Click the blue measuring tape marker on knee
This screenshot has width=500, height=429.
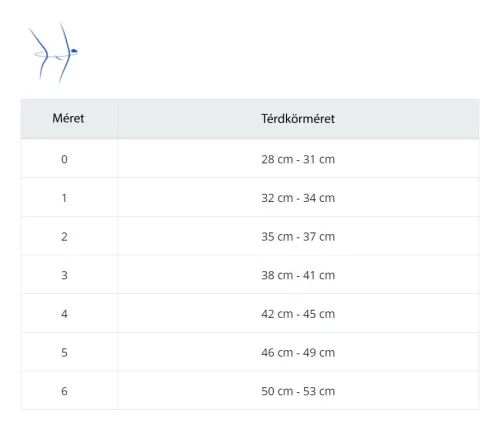click(x=74, y=51)
